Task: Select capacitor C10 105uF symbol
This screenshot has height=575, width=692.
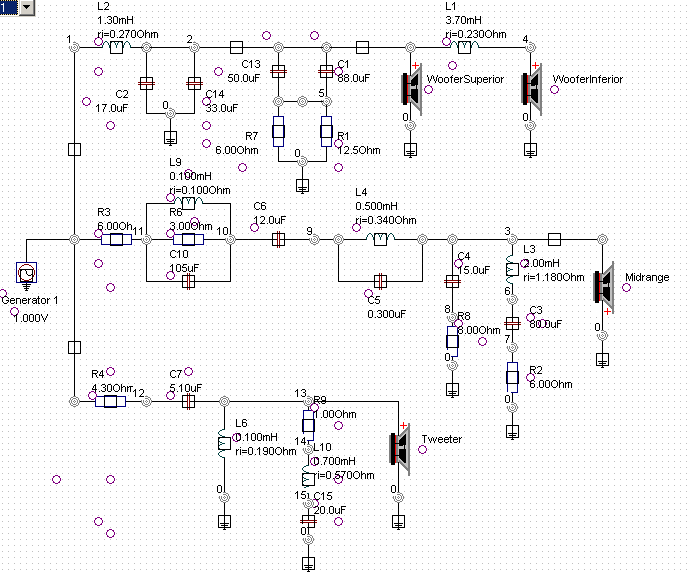Action: point(188,281)
